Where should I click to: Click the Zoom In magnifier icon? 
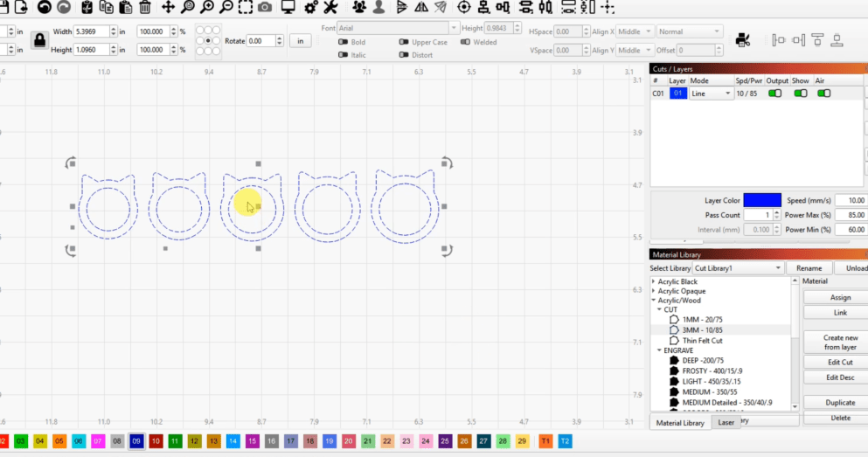(x=207, y=7)
